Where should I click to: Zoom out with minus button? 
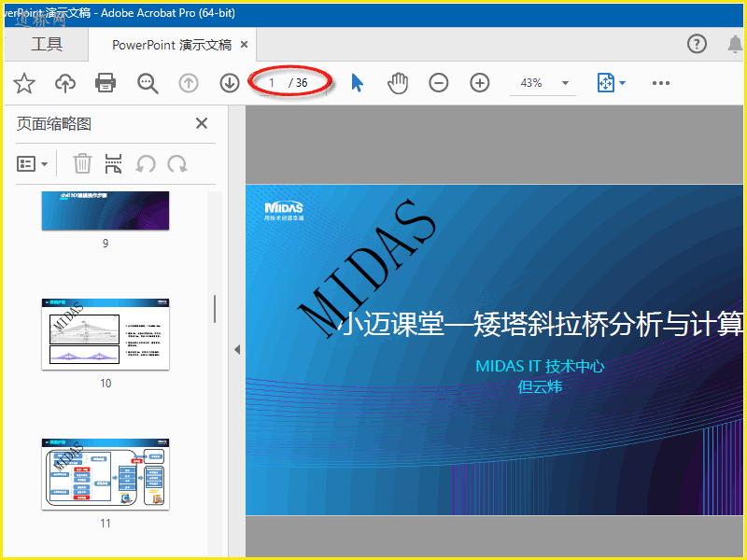[438, 83]
